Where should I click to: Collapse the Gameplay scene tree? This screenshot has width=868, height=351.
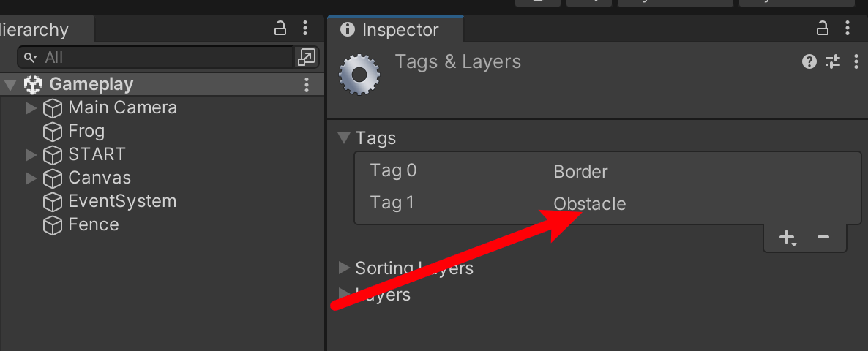point(10,85)
